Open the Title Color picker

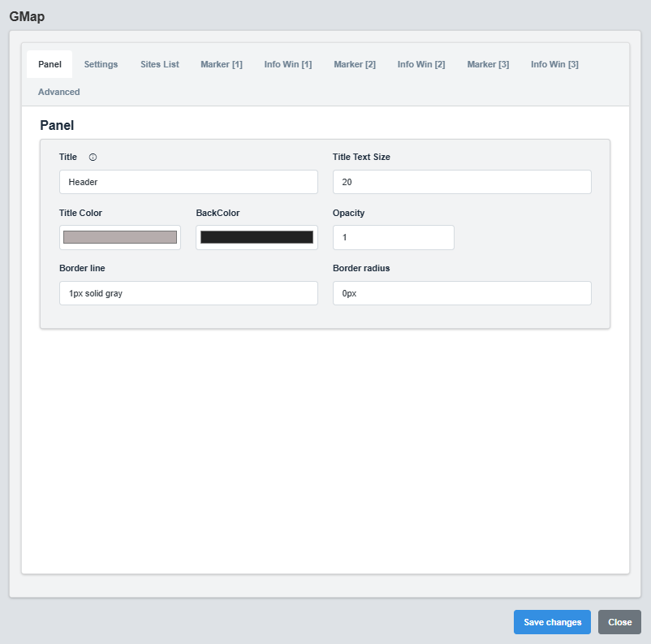[x=119, y=236]
